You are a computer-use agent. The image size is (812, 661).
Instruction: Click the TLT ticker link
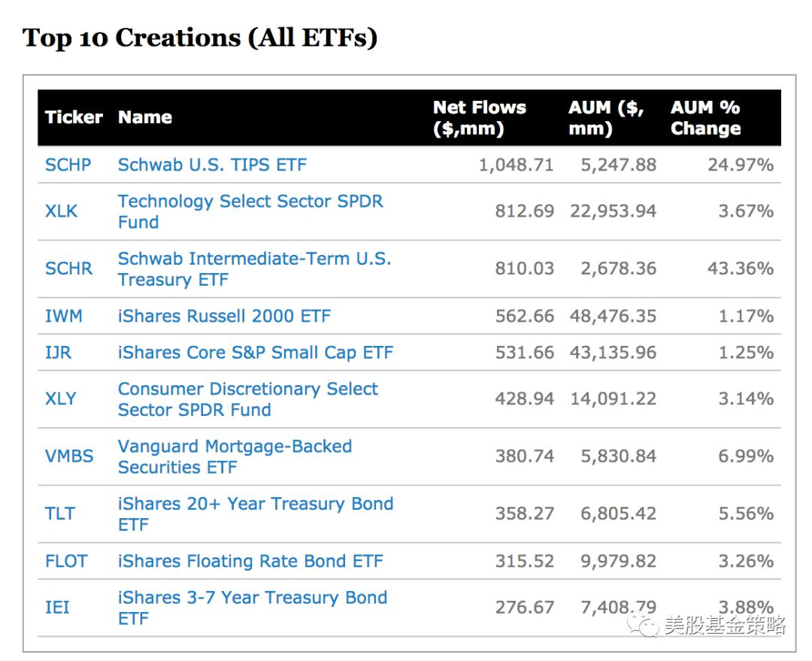59,514
